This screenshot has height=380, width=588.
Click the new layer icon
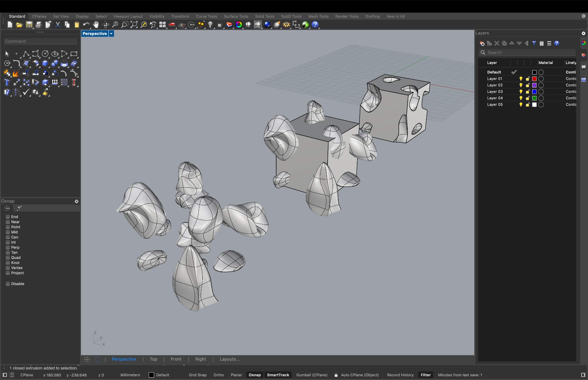(x=482, y=43)
